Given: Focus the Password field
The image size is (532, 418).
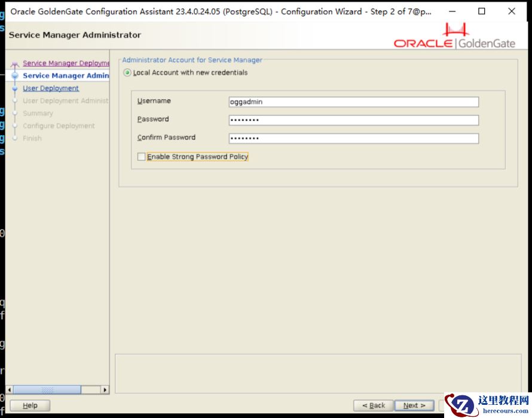Looking at the screenshot, I should pyautogui.click(x=353, y=120).
